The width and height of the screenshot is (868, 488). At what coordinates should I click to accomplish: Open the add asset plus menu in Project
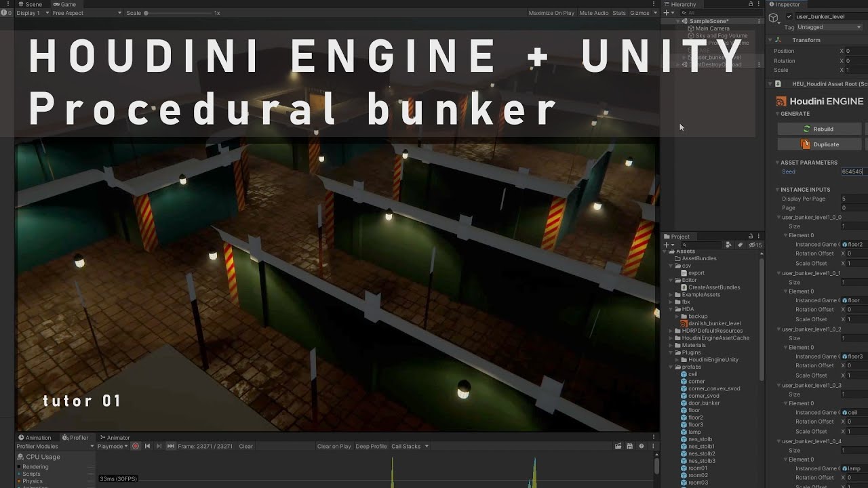[668, 245]
